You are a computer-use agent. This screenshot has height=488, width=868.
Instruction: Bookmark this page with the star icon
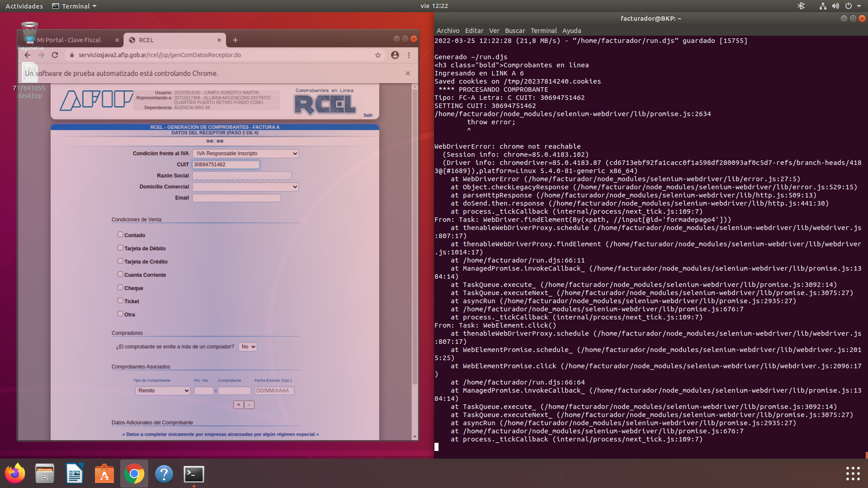click(x=378, y=55)
